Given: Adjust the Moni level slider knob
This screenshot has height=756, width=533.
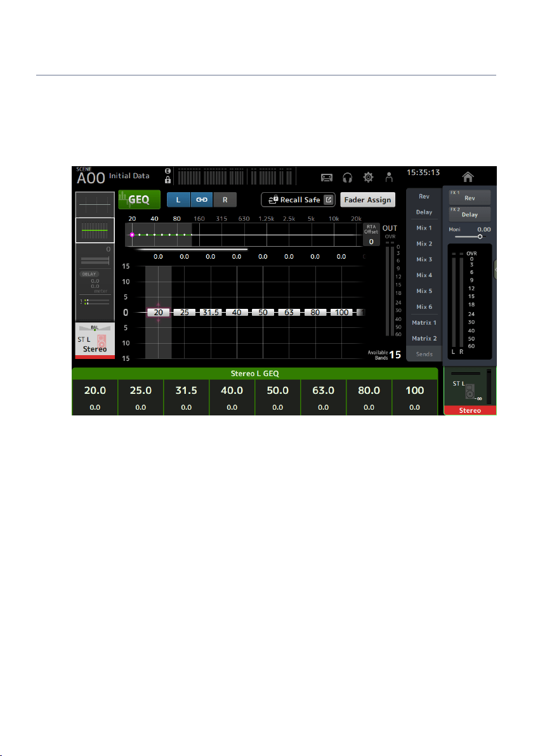Looking at the screenshot, I should coord(480,237).
